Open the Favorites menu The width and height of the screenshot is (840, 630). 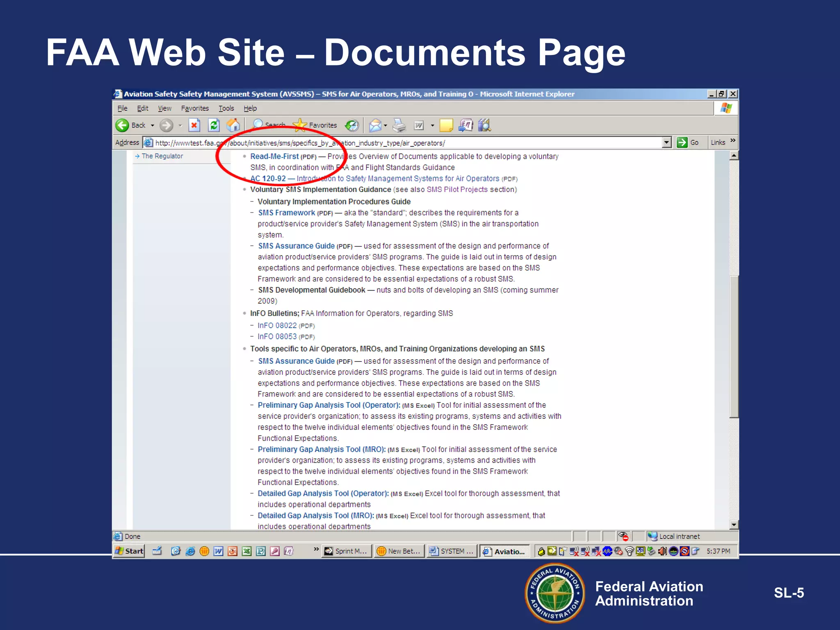click(195, 108)
